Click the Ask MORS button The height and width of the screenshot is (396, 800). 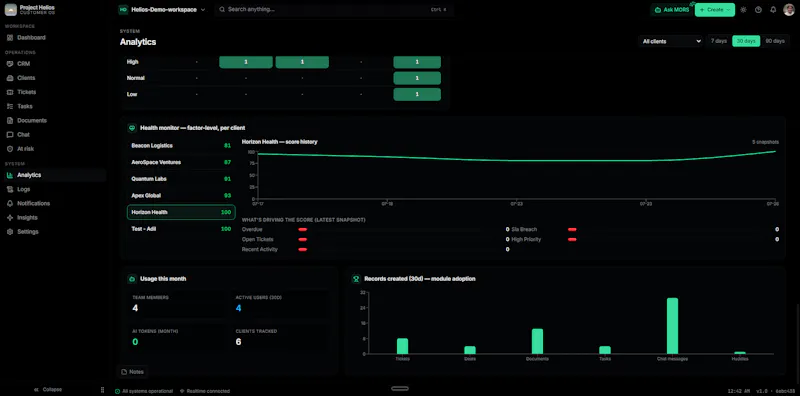click(x=671, y=10)
